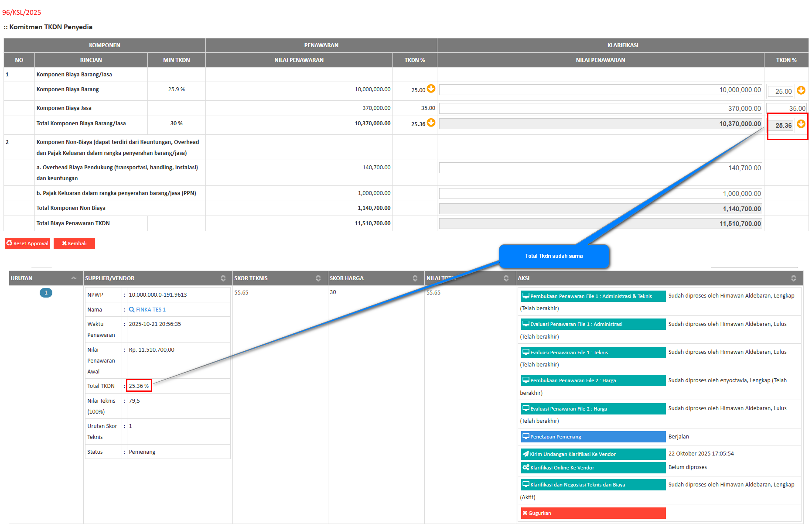This screenshot has height=524, width=812.
Task: Click orange arrow next to Klarifikasi 25.36 field
Action: tap(801, 124)
